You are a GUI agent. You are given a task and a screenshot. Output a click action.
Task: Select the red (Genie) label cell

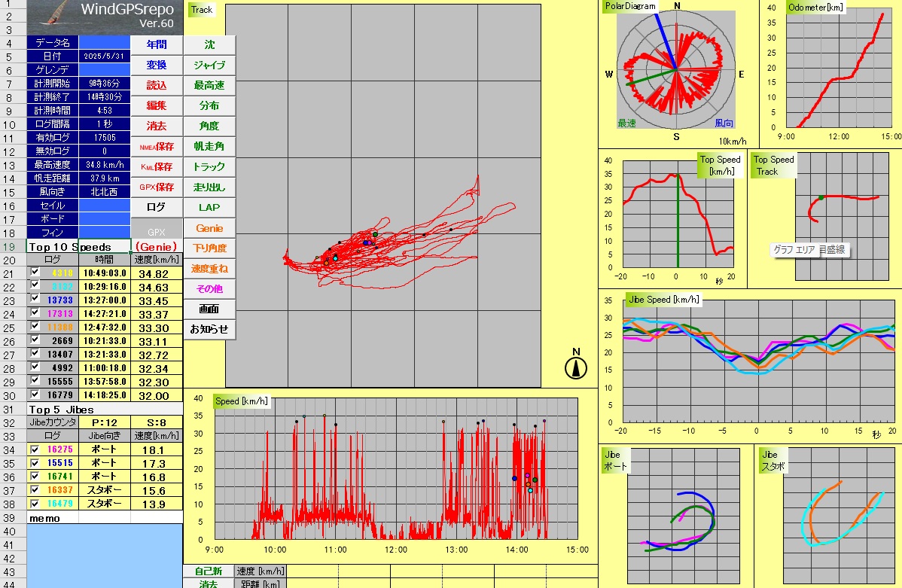coord(157,247)
